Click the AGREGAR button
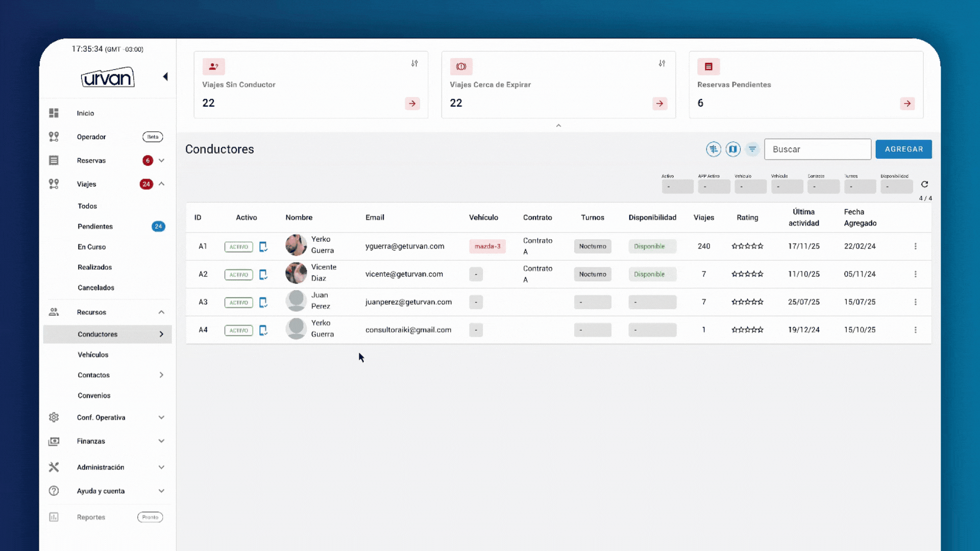Screen dimensions: 980x551 pyautogui.click(x=903, y=149)
